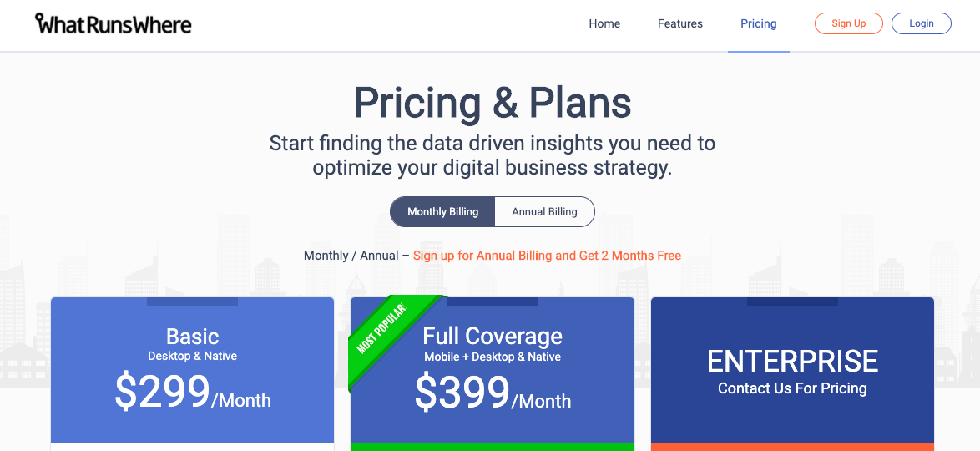Image resolution: width=980 pixels, height=451 pixels.
Task: Switch to Monthly Billing
Action: (442, 211)
